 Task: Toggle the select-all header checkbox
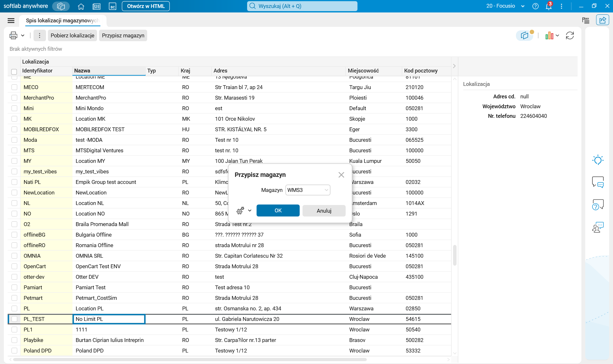click(x=14, y=72)
